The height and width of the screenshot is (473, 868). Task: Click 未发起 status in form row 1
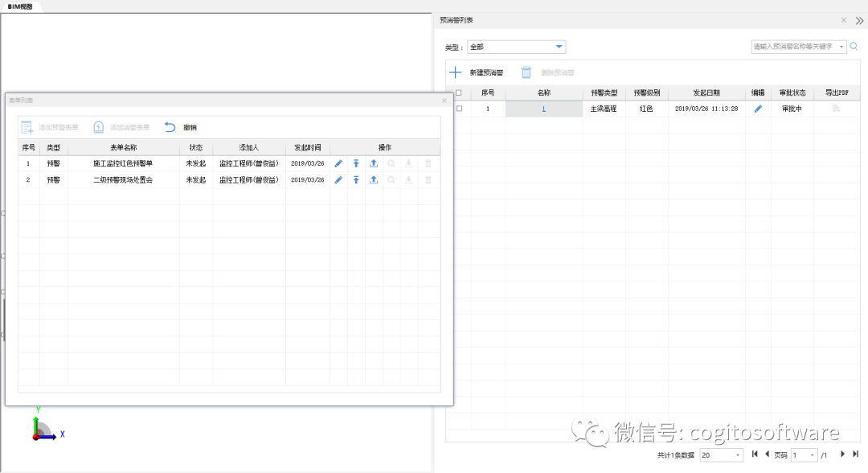pyautogui.click(x=196, y=163)
